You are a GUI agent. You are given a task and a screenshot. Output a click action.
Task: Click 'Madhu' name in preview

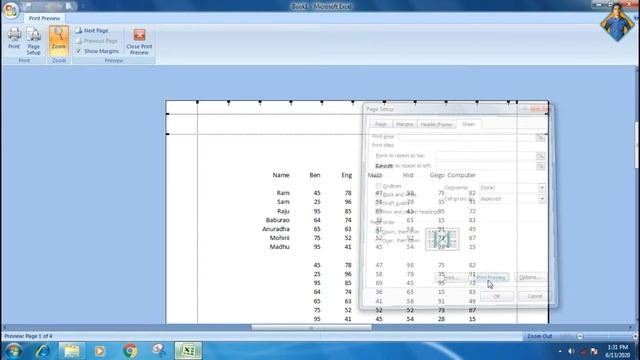tap(280, 247)
